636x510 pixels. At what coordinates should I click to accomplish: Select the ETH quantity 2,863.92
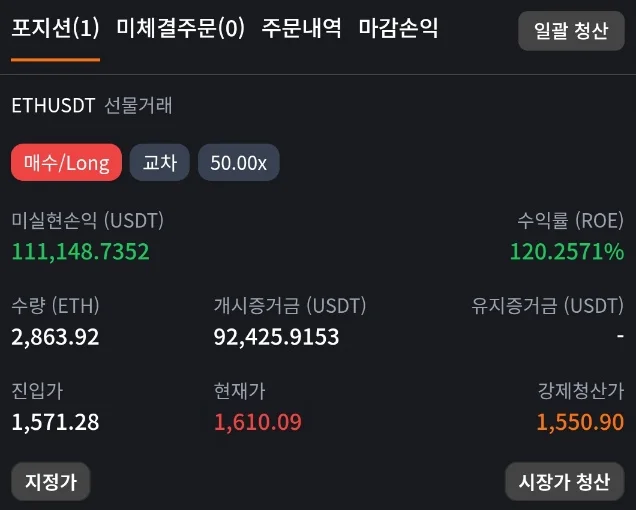coord(55,337)
